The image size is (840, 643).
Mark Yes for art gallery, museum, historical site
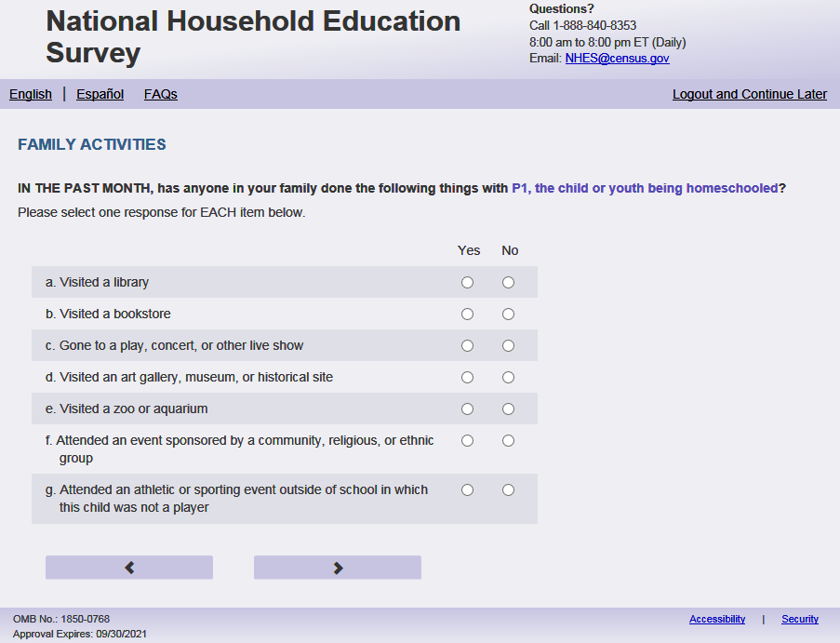(x=467, y=378)
